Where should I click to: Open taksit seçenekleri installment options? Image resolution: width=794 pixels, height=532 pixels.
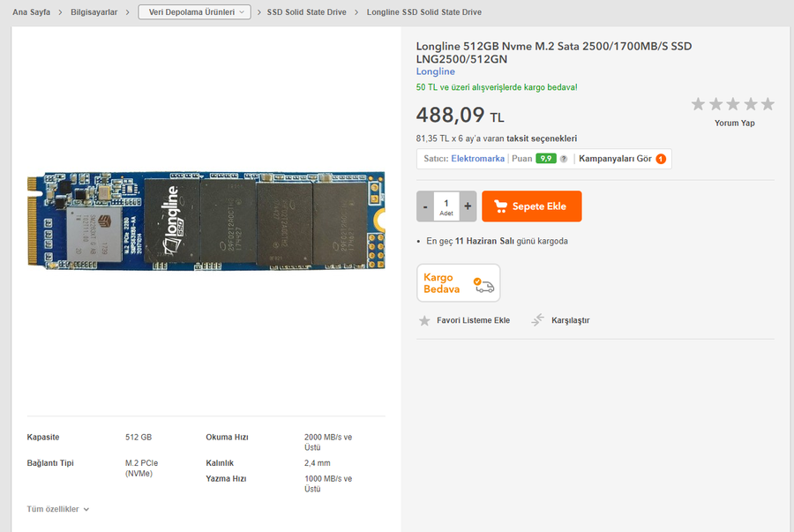tap(542, 139)
